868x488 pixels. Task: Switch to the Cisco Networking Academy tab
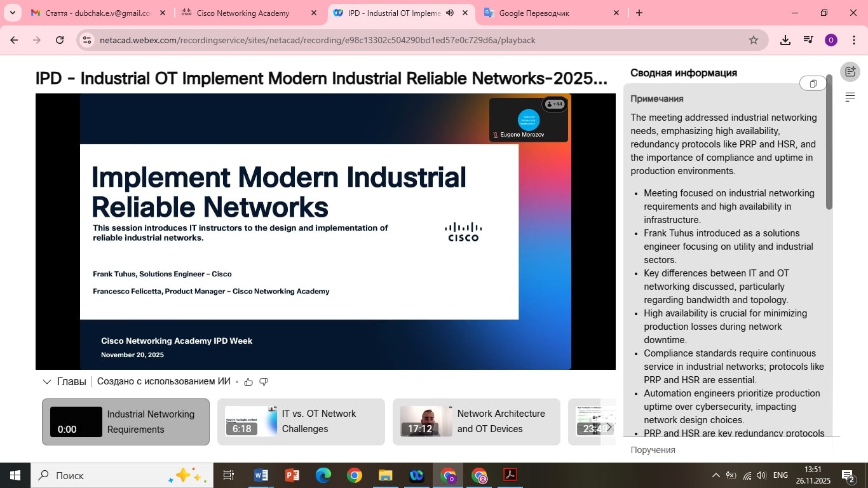pos(243,13)
